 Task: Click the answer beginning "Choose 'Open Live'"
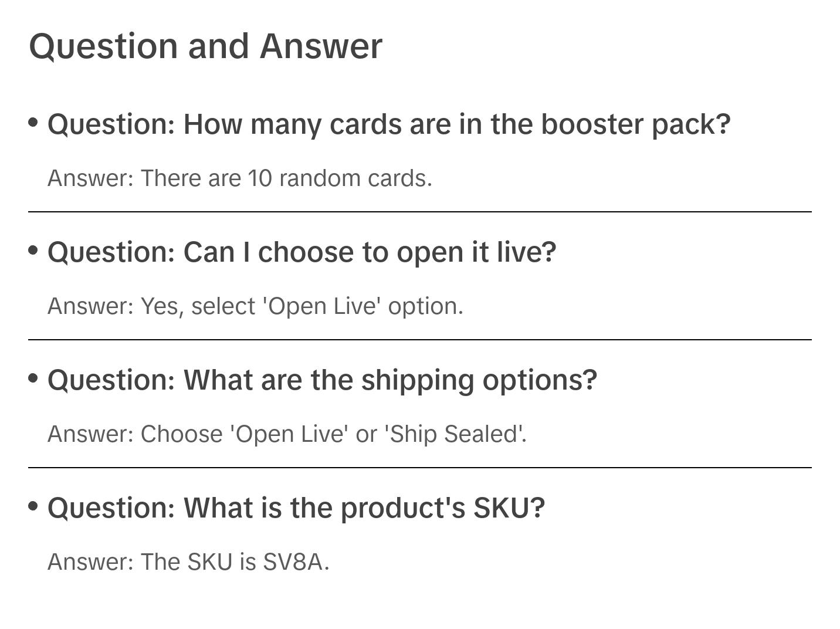(x=287, y=434)
